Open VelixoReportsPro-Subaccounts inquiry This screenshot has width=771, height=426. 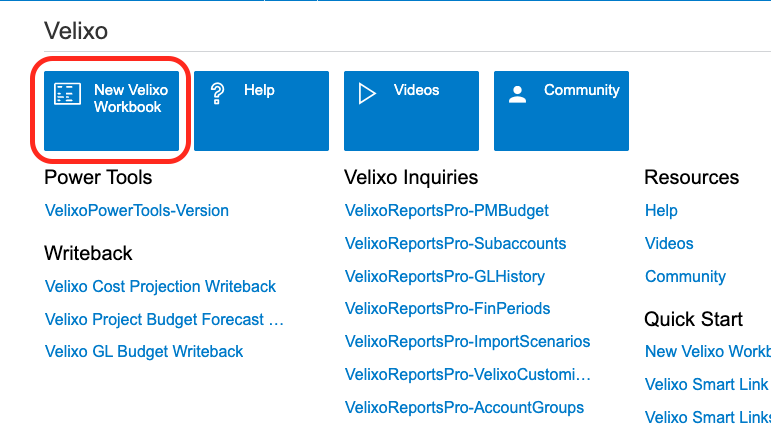455,243
